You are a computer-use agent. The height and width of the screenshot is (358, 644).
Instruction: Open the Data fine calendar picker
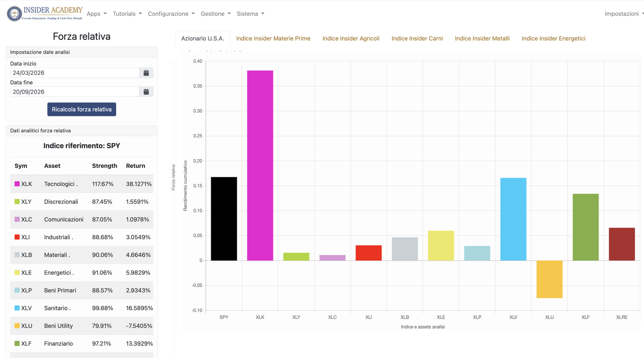(x=146, y=92)
